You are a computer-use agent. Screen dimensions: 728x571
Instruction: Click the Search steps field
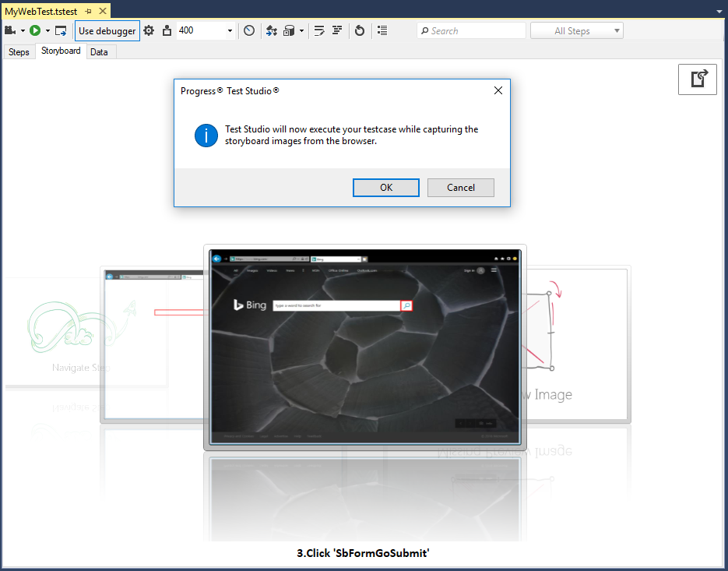pyautogui.click(x=471, y=30)
